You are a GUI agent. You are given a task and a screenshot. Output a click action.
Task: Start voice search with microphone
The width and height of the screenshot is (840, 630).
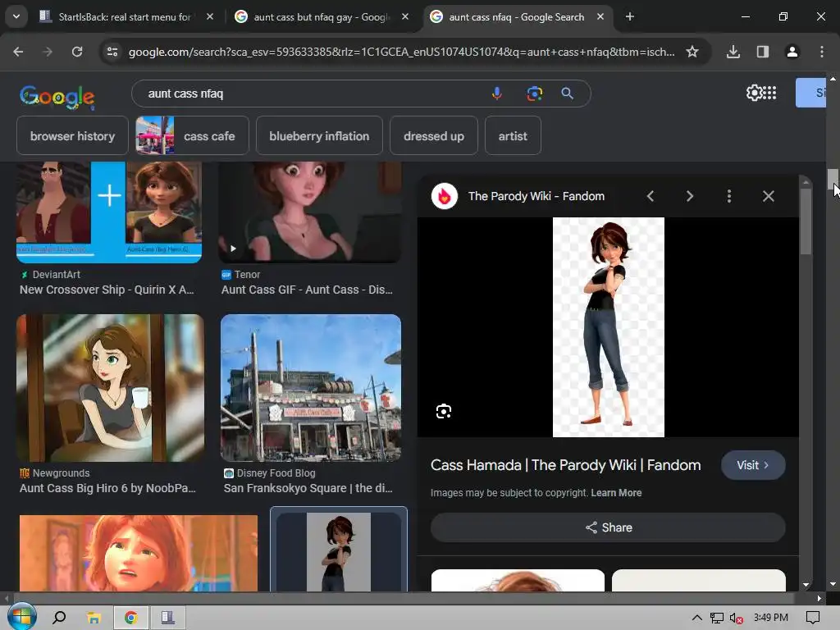click(497, 94)
